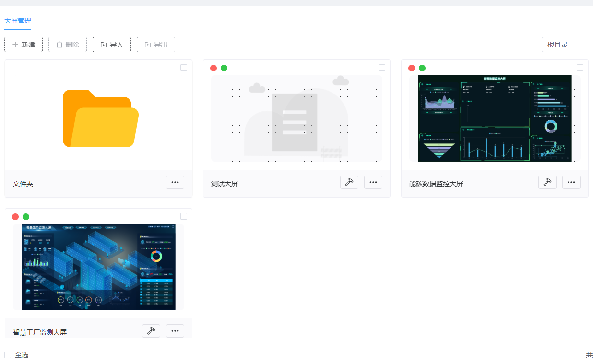593x364 pixels.
Task: Click the green dot on 智慧工厂监测大屏 card
Action: point(26,217)
